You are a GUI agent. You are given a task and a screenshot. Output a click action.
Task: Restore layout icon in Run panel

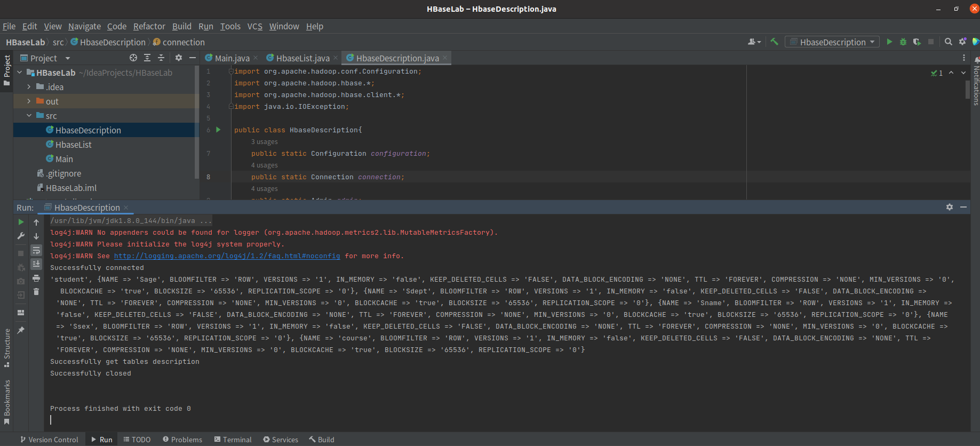[x=21, y=313]
